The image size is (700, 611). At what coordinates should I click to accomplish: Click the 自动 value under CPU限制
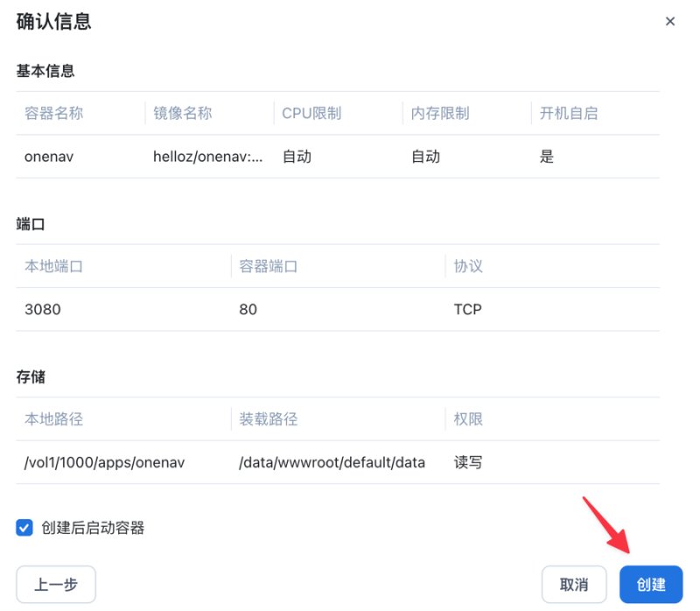pyautogui.click(x=297, y=157)
